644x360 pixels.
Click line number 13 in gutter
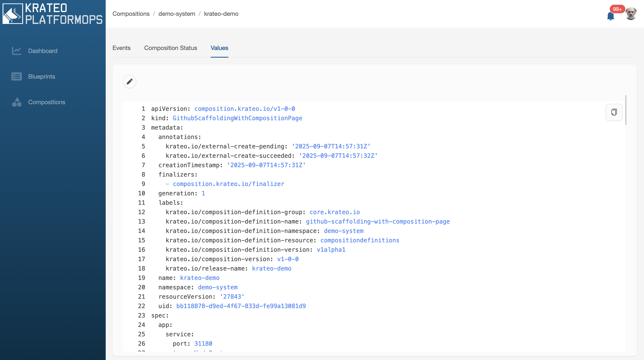pos(142,221)
